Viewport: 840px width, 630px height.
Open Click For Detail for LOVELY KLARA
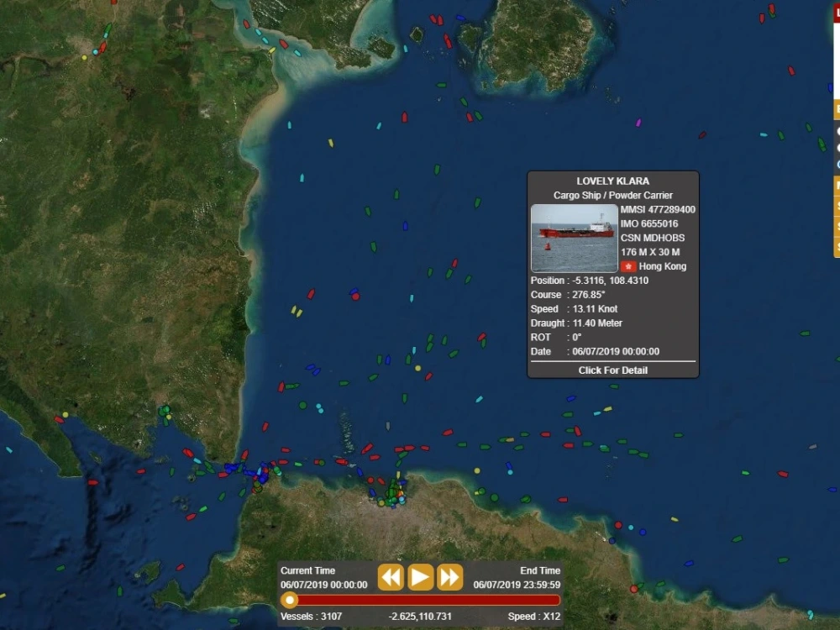(612, 370)
